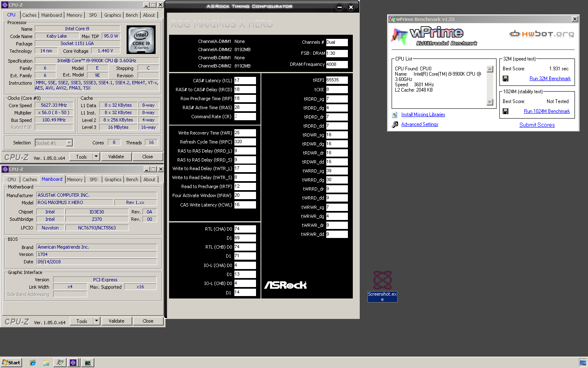588x368 pixels.
Task: Click the Core Speed value 5627.33 MHz
Action: coord(54,105)
